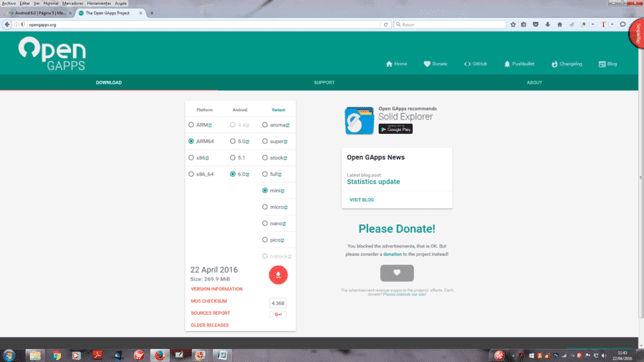644x362 pixels.
Task: Open the Herramientas menu
Action: 99,4
